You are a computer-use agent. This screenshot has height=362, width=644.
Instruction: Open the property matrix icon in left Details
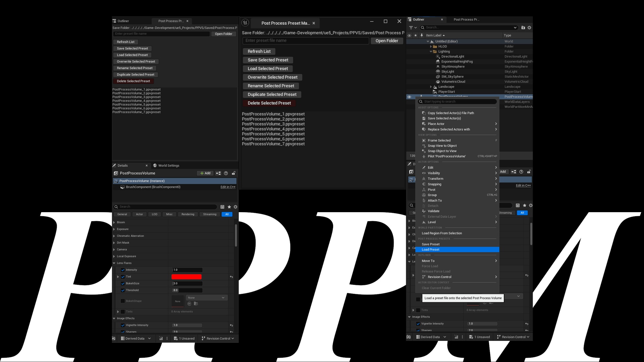tap(222, 207)
